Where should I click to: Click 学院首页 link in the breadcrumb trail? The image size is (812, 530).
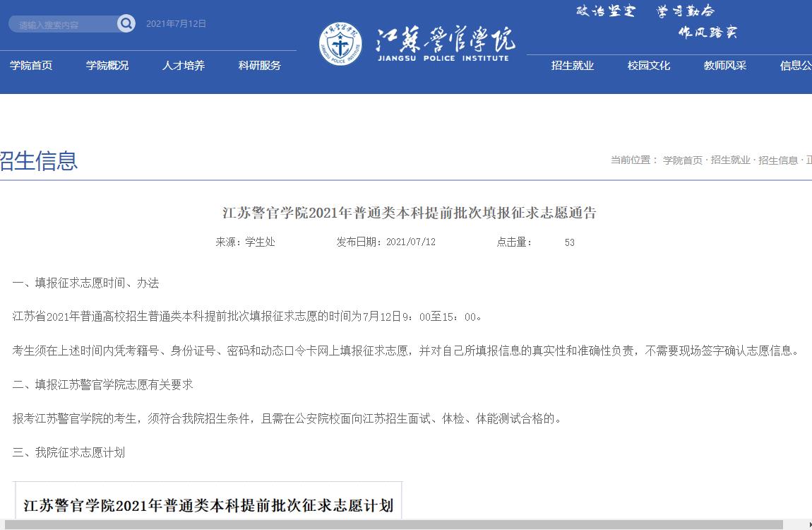pos(682,160)
